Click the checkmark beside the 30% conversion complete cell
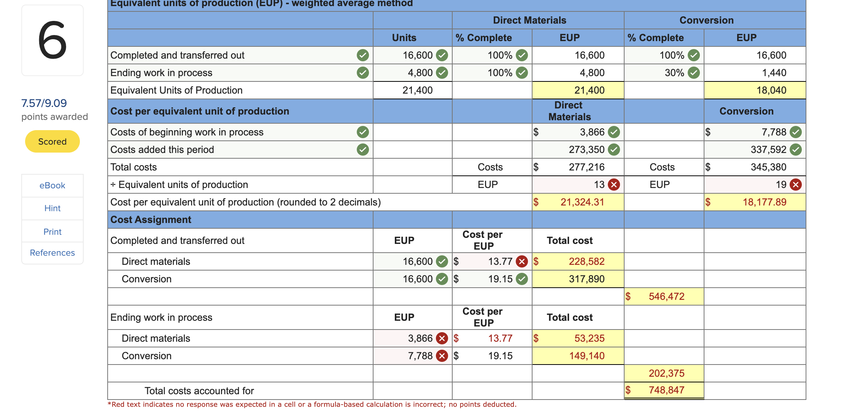The width and height of the screenshot is (868, 414). (x=694, y=73)
